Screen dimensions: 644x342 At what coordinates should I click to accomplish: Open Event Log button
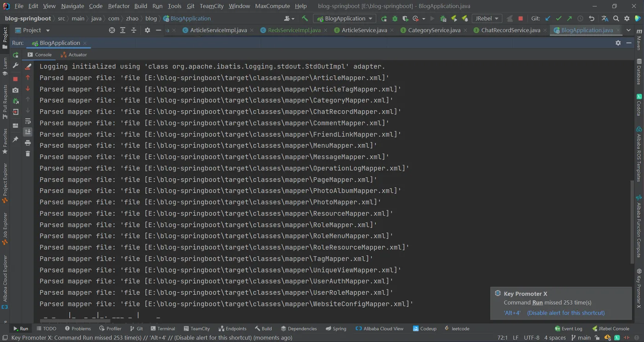click(x=569, y=329)
